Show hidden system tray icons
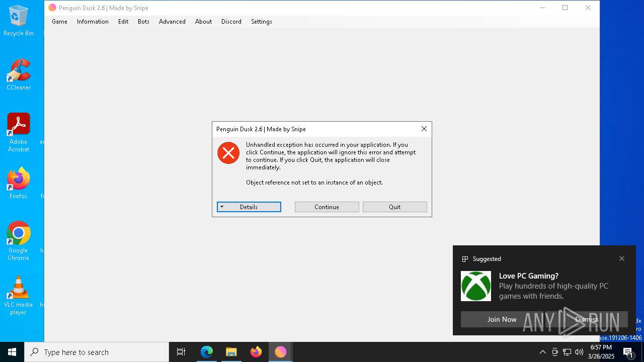644x362 pixels. (542, 352)
